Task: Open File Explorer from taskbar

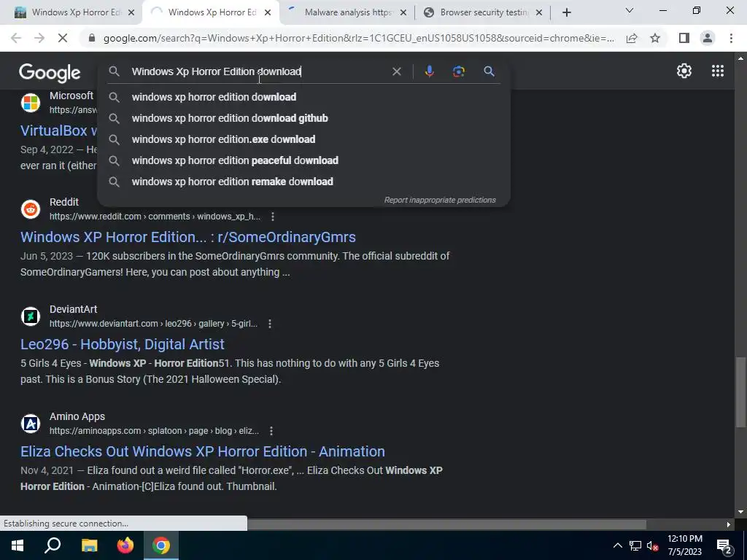Action: tap(89, 545)
